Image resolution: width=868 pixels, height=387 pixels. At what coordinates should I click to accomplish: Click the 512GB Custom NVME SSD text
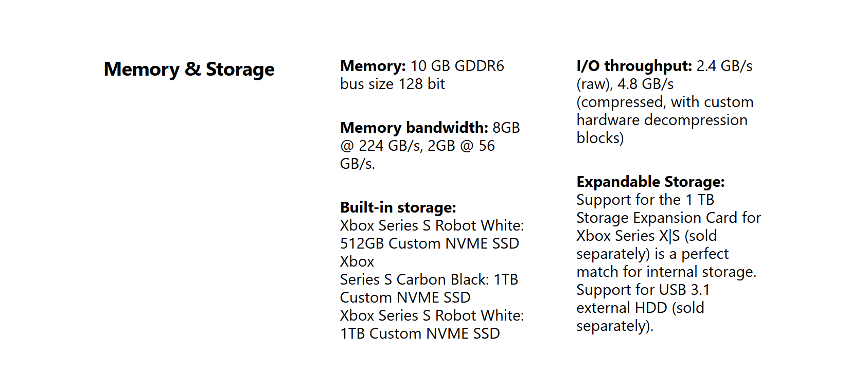coord(430,243)
